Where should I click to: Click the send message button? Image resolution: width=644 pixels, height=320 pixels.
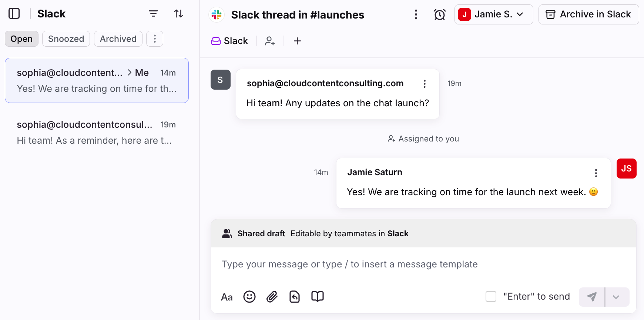[592, 297]
